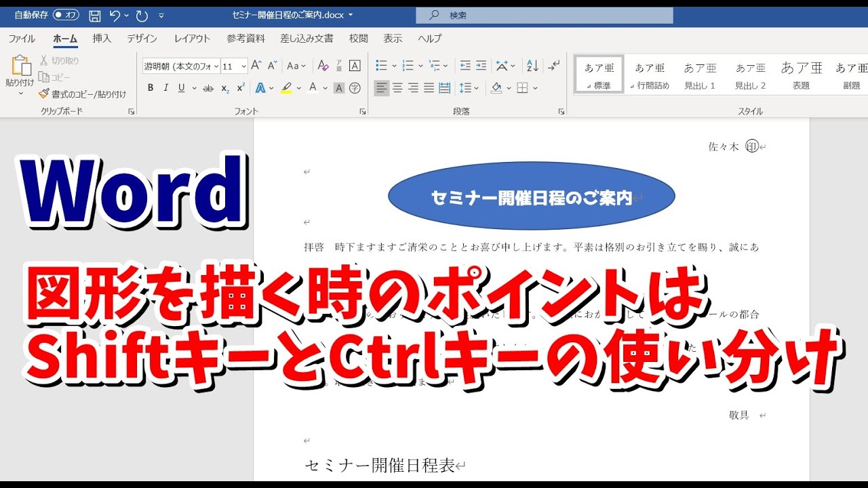Click the セミナー開催日程表 heading text
This screenshot has width=868, height=488.
pos(380,466)
